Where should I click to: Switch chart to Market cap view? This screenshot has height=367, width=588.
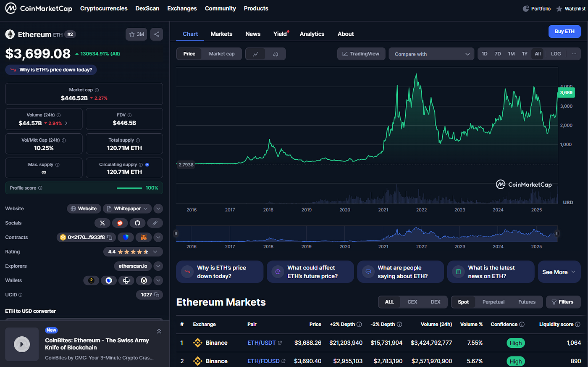(222, 54)
